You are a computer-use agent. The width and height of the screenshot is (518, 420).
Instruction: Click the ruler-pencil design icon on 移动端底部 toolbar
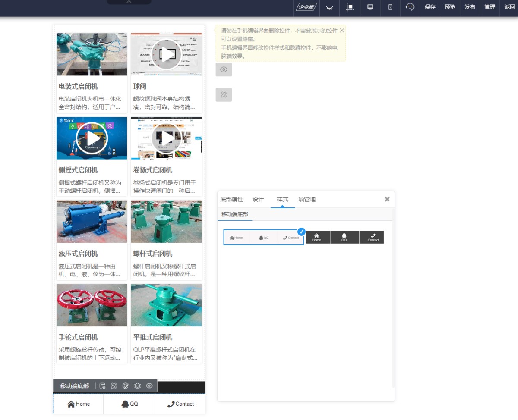(114, 386)
